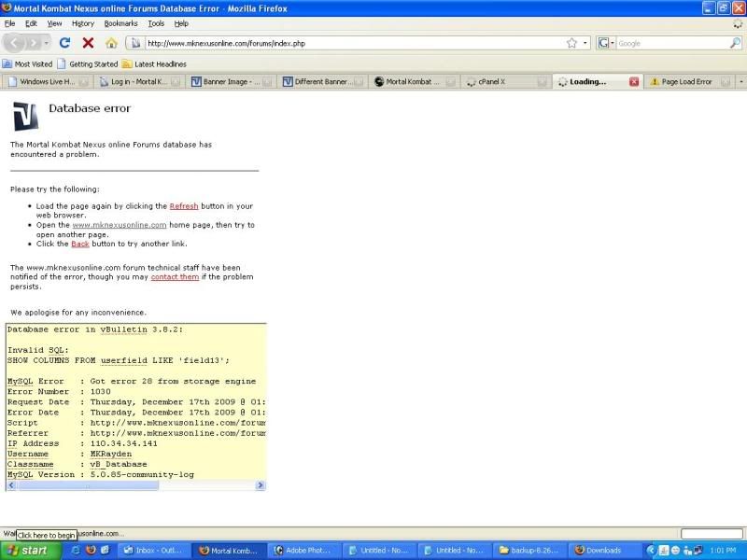Launch Internet Explorer from quick launch

tap(76, 550)
